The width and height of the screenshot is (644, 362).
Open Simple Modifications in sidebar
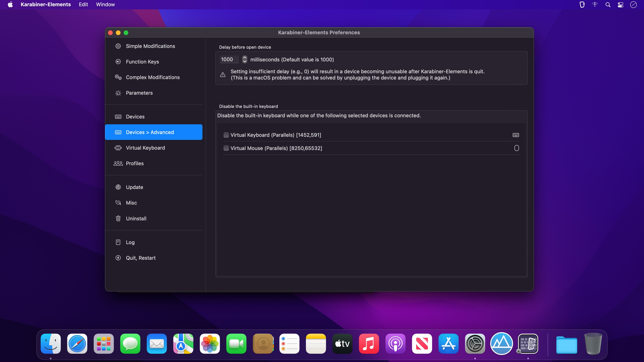pos(153,46)
